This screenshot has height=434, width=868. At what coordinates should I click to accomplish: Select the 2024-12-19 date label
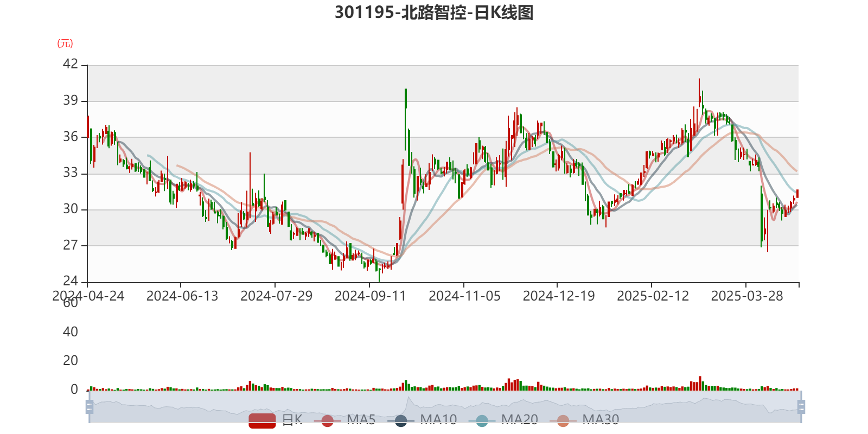click(x=559, y=296)
